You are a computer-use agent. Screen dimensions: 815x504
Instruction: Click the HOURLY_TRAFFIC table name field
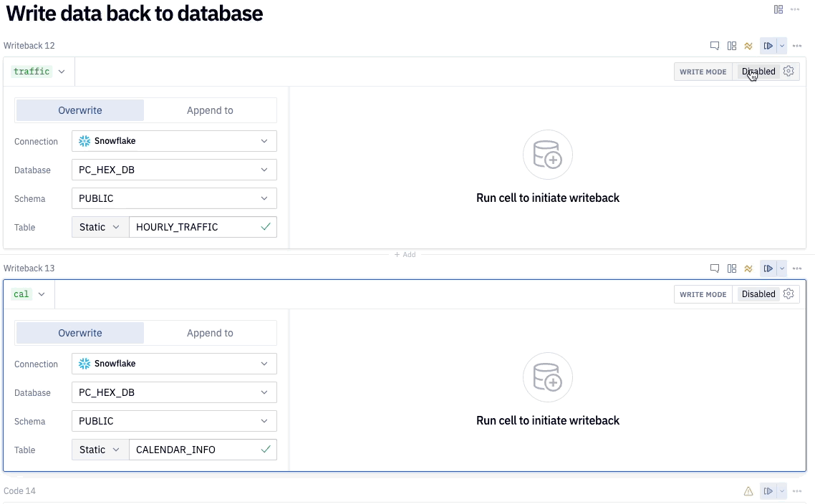click(193, 227)
